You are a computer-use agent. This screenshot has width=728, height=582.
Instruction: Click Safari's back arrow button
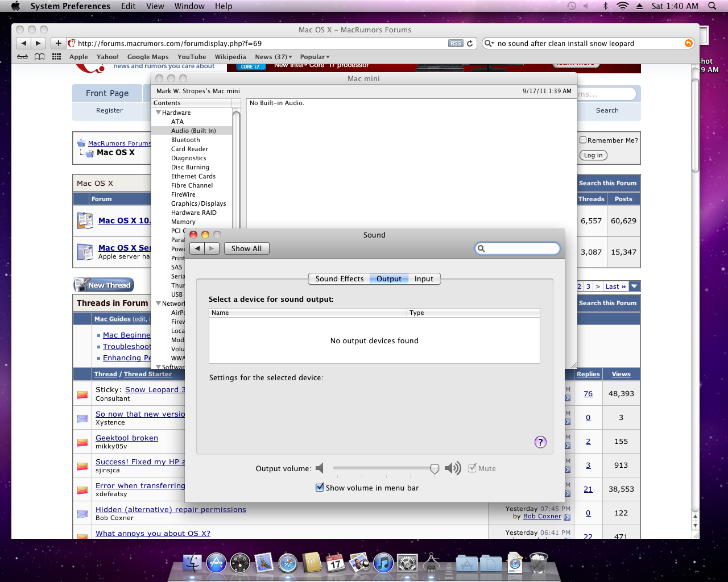tap(23, 43)
